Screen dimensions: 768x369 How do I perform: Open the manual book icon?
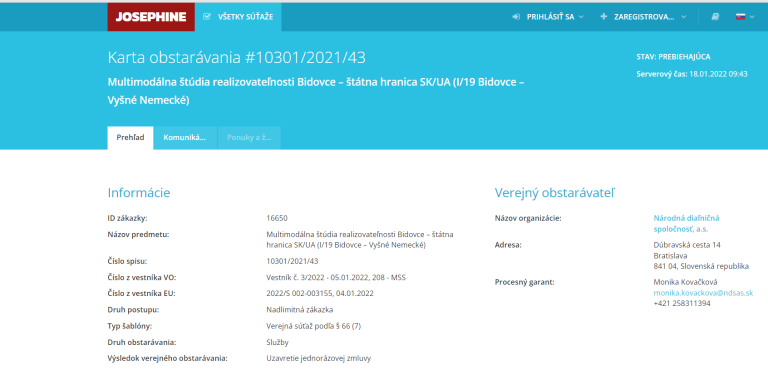716,17
